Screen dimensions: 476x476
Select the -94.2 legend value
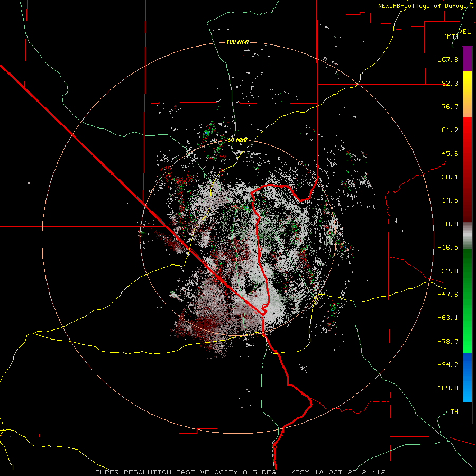(448, 365)
